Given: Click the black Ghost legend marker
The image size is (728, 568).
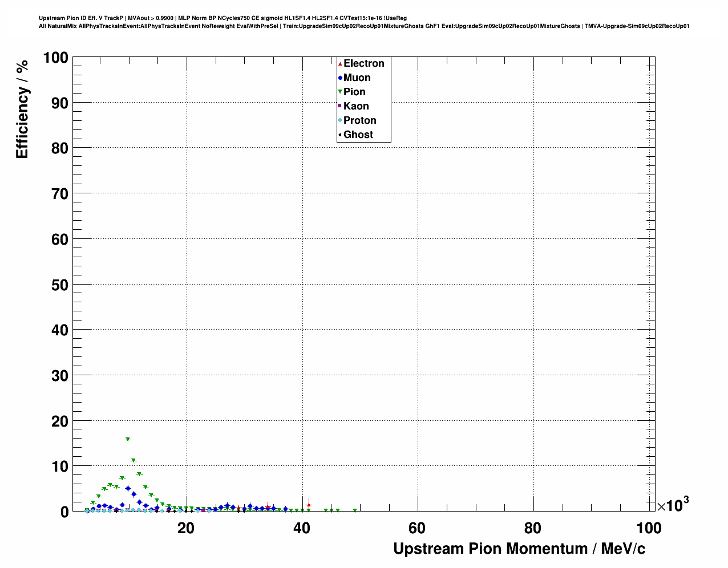Looking at the screenshot, I should coord(340,135).
